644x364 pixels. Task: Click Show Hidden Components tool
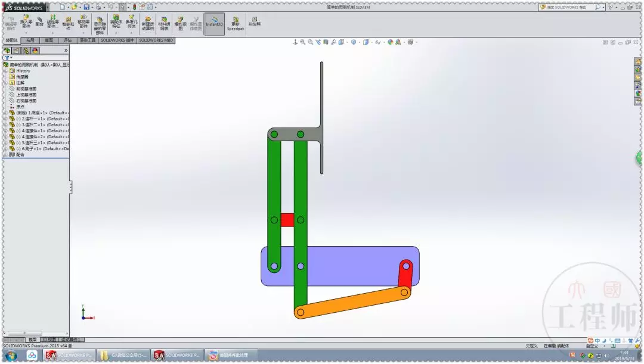pyautogui.click(x=100, y=24)
